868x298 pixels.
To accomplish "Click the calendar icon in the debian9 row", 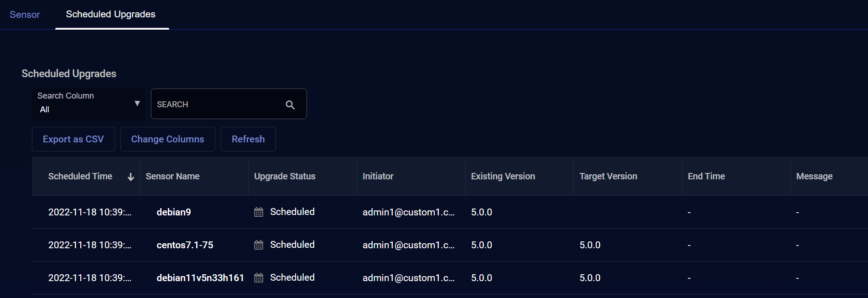I will click(x=259, y=212).
